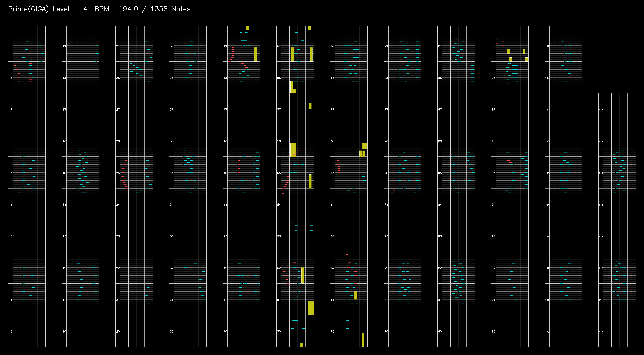Select measure number 10 label

[x=64, y=331]
